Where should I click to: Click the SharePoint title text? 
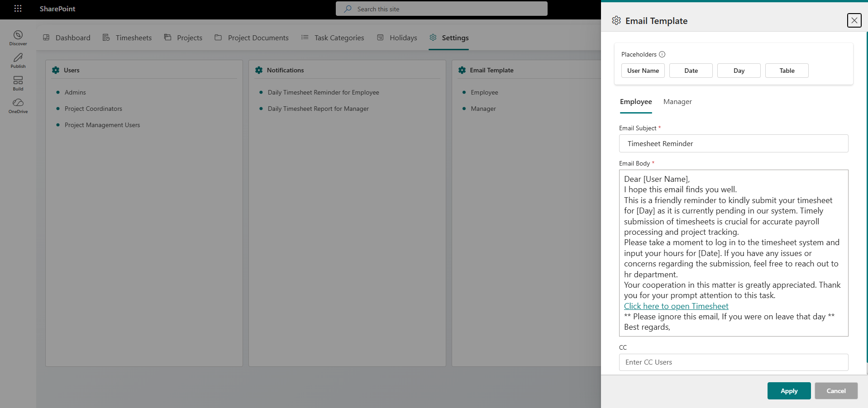pyautogui.click(x=57, y=9)
